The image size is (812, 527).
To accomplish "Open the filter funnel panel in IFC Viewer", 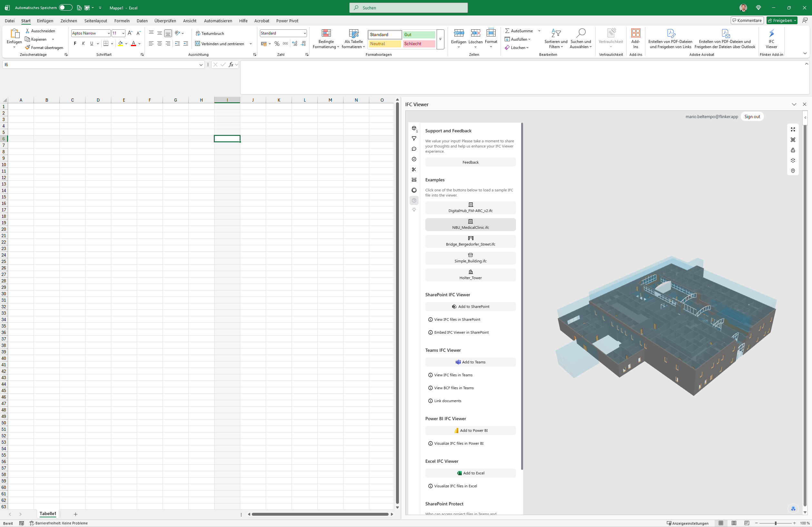I will 414,138.
